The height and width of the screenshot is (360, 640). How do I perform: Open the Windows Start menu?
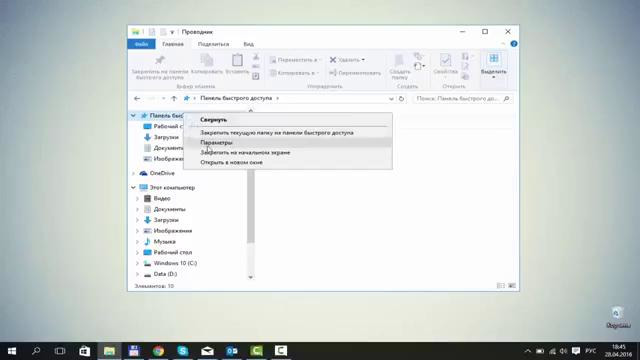click(12, 351)
